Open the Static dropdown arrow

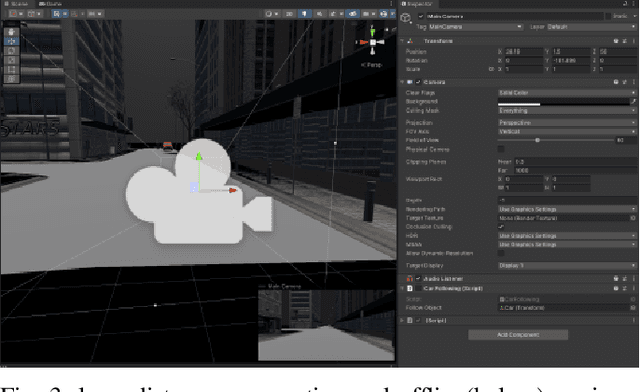635,16
